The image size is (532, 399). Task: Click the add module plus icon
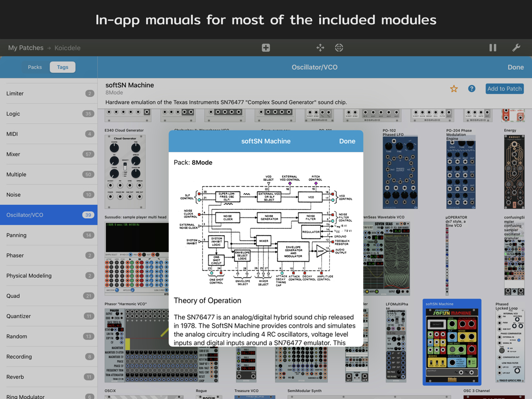[x=266, y=48]
